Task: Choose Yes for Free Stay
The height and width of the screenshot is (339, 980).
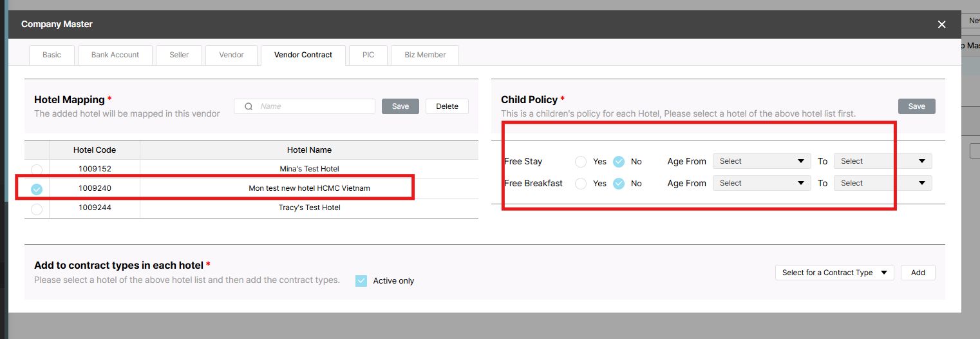Action: point(581,162)
